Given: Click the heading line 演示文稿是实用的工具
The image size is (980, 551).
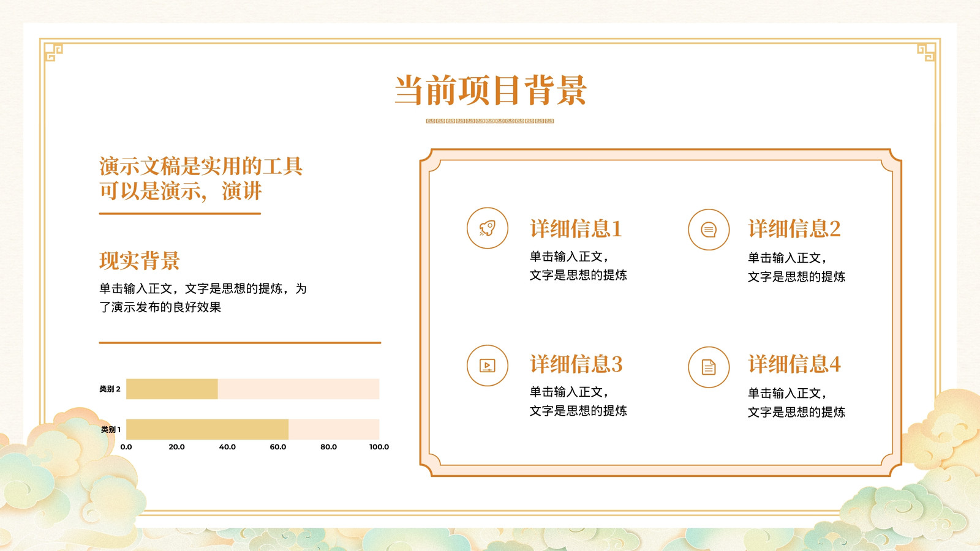Looking at the screenshot, I should [x=201, y=166].
